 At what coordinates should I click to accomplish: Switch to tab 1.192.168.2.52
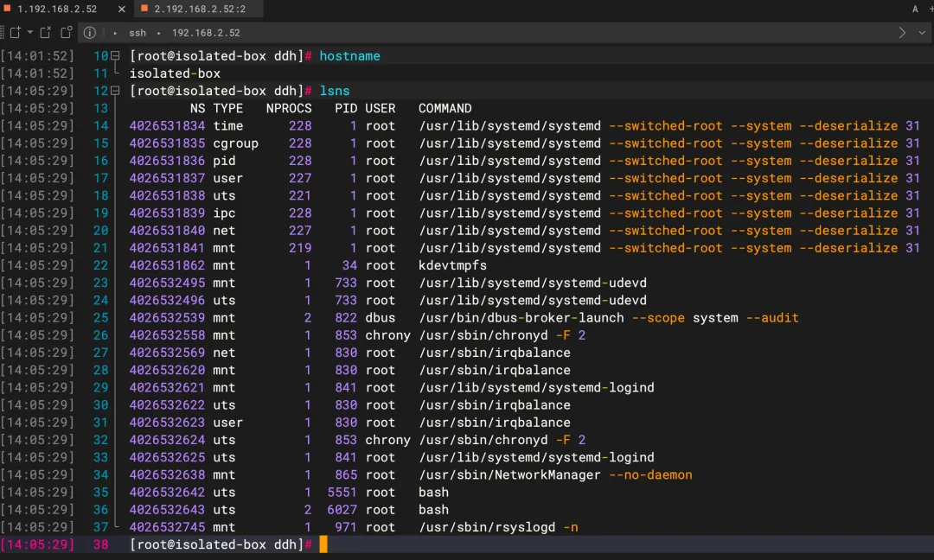tap(57, 9)
